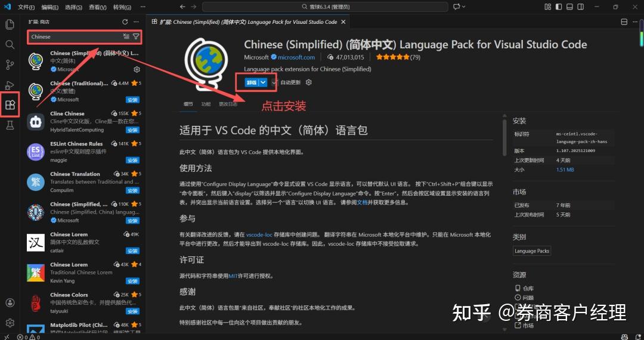Image resolution: width=644 pixels, height=340 pixels.
Task: Expand the uninstall button dropdown arrow
Action: coord(263,82)
